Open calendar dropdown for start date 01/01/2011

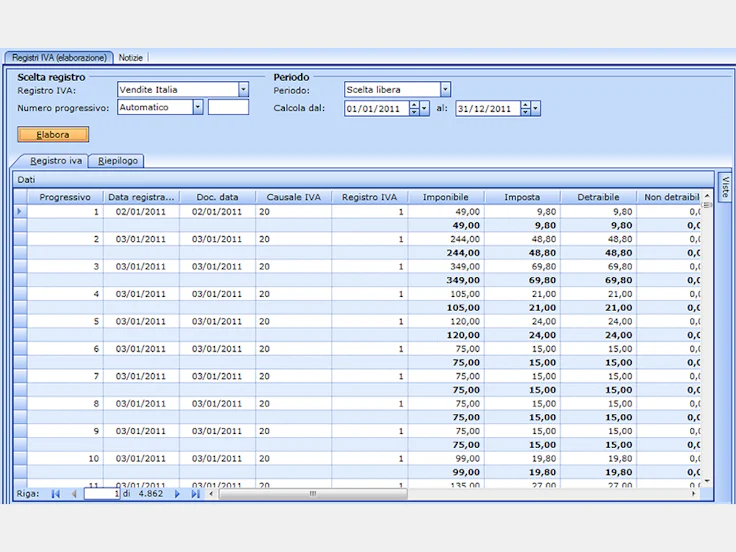(424, 108)
